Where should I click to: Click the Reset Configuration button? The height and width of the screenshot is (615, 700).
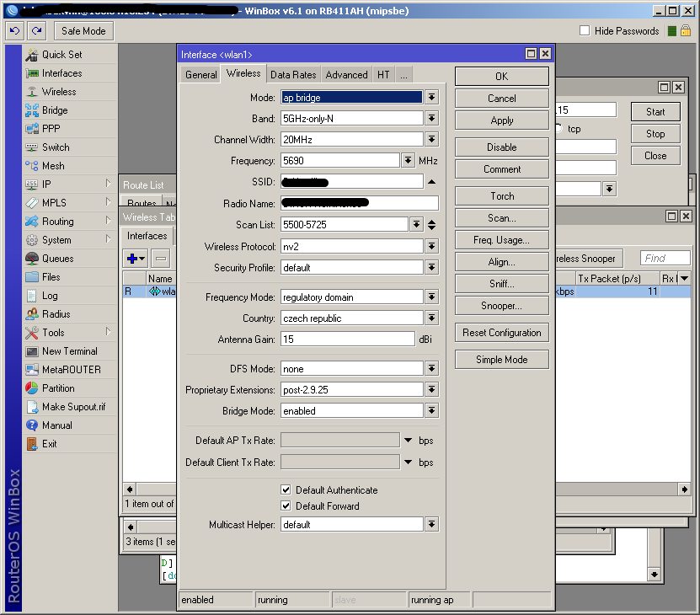pyautogui.click(x=502, y=333)
